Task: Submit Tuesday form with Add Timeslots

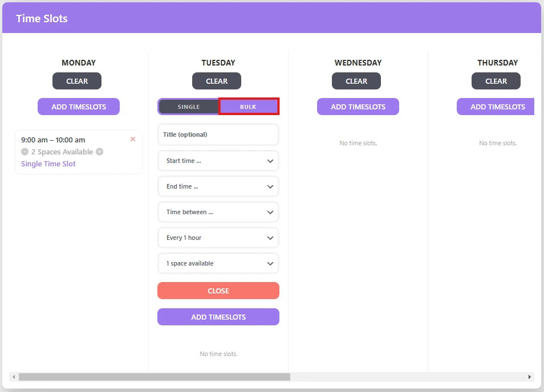Action: click(x=218, y=317)
